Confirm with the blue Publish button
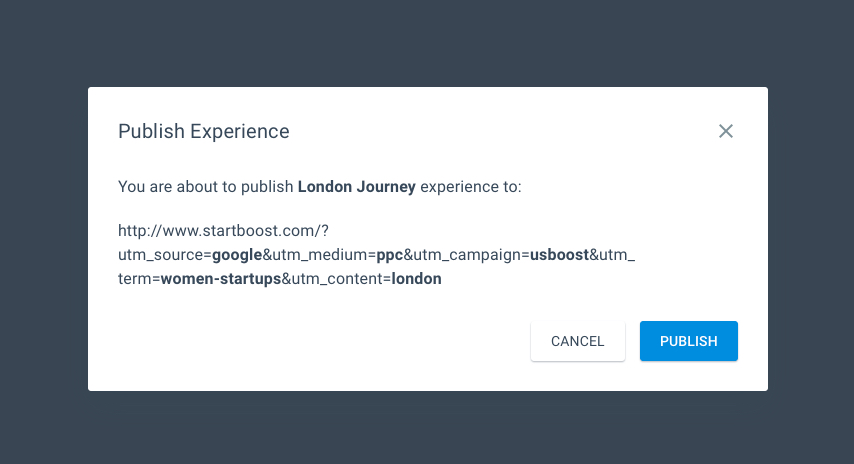The image size is (854, 464). pos(689,341)
